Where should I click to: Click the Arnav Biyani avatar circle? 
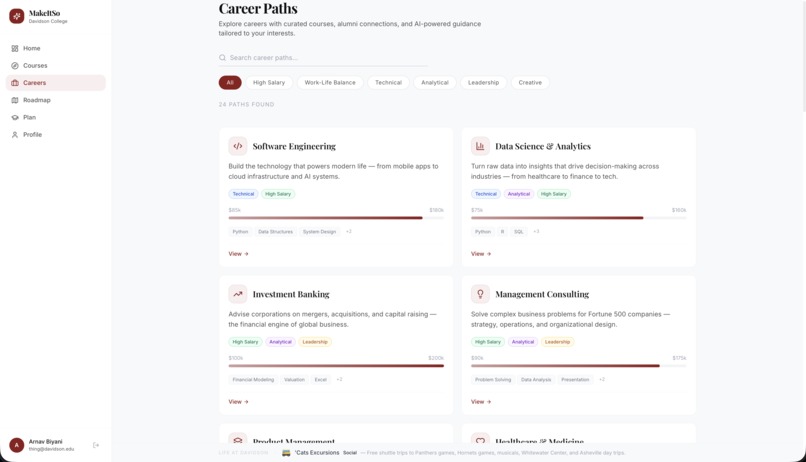click(x=16, y=445)
